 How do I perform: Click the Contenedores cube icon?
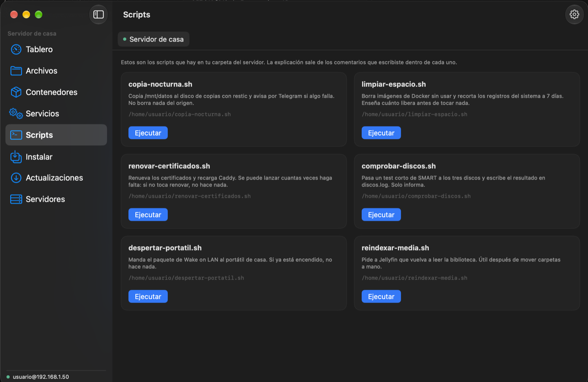click(16, 92)
